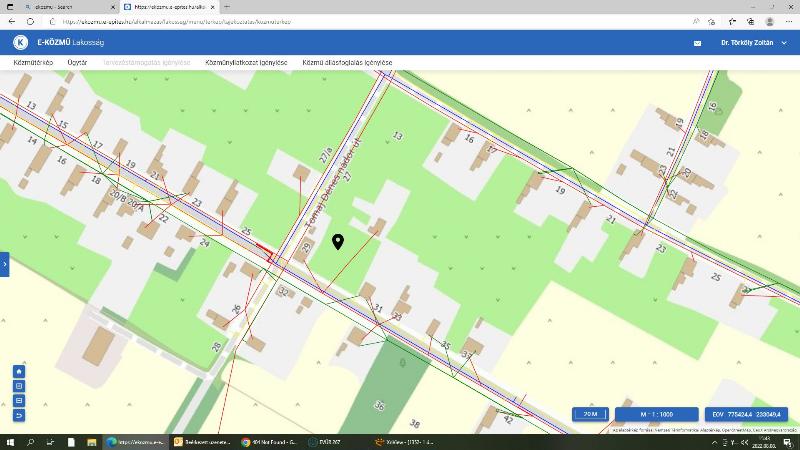Open the Ügytár menu
800x450 pixels.
pos(77,62)
